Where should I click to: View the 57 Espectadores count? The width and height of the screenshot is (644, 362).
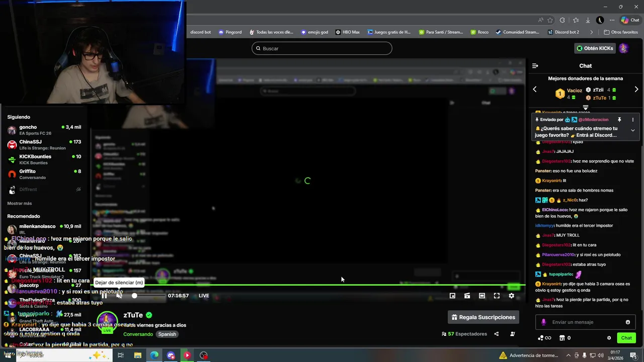(x=464, y=334)
